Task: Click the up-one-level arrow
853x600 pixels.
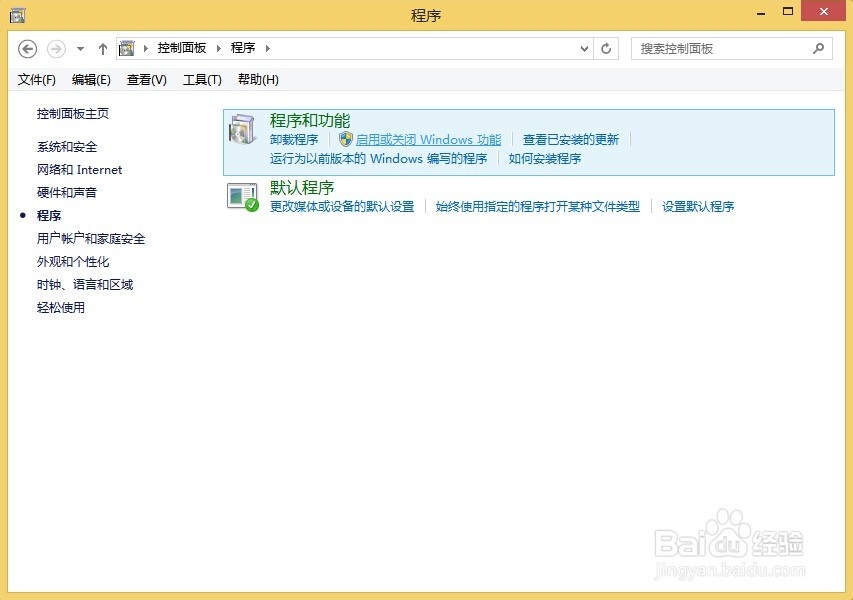Action: tap(102, 48)
